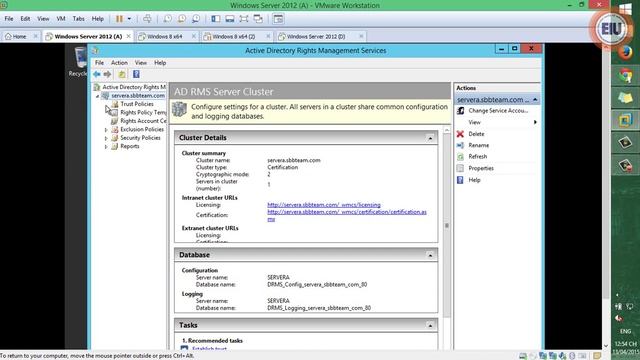Open the VMware Tabs menu
640x360 pixels.
[x=78, y=19]
